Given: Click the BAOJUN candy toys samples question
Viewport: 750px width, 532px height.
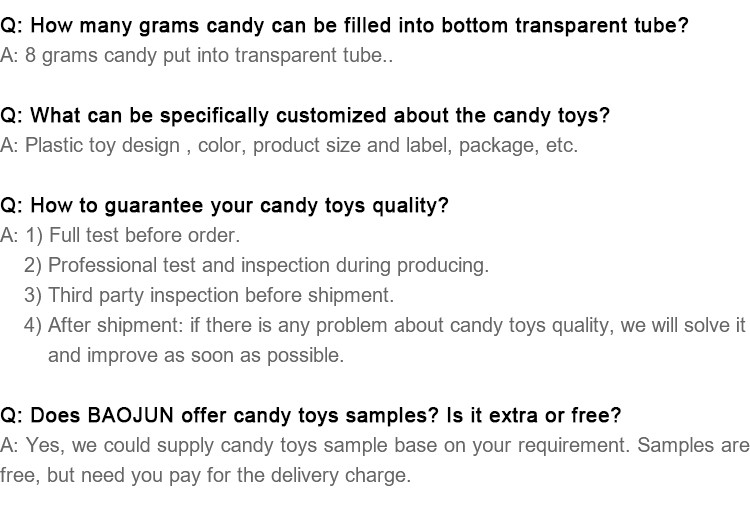Looking at the screenshot, I should click(310, 415).
